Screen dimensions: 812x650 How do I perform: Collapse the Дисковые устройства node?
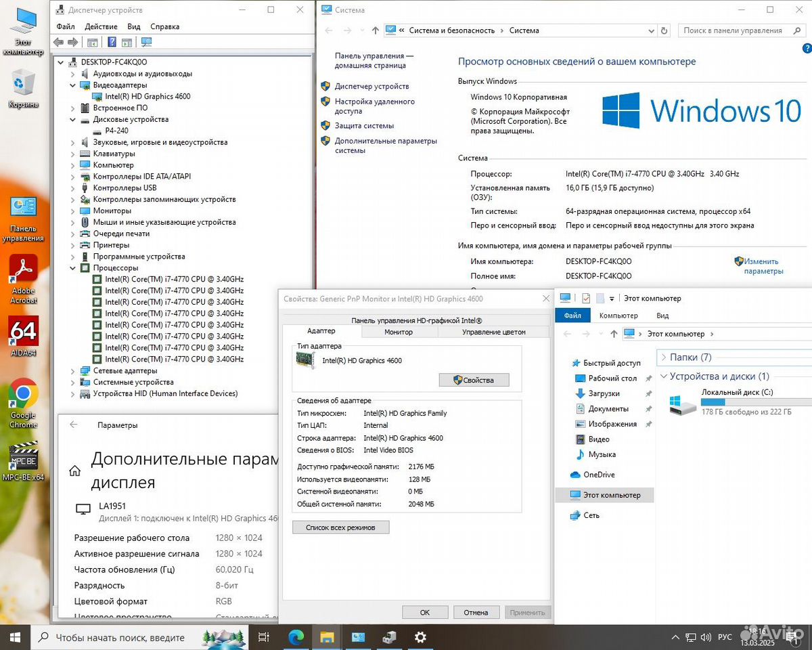pyautogui.click(x=73, y=119)
